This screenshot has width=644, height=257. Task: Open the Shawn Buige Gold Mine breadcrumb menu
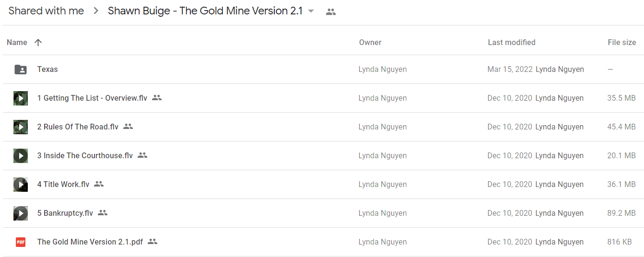pyautogui.click(x=205, y=11)
